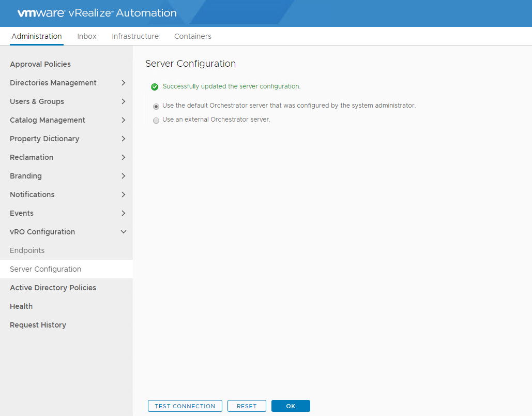Click the green success checkmark icon
This screenshot has width=532, height=416.
pyautogui.click(x=155, y=87)
